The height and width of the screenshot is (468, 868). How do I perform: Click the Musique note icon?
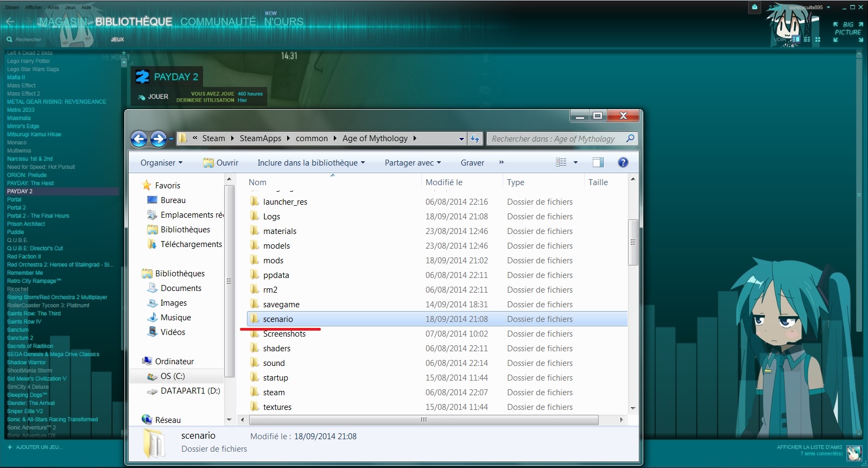coord(152,317)
